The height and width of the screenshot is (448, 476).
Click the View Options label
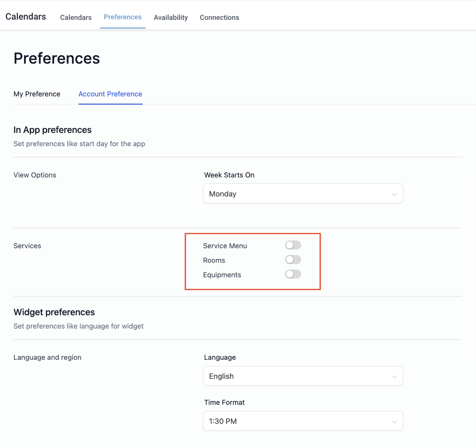35,175
